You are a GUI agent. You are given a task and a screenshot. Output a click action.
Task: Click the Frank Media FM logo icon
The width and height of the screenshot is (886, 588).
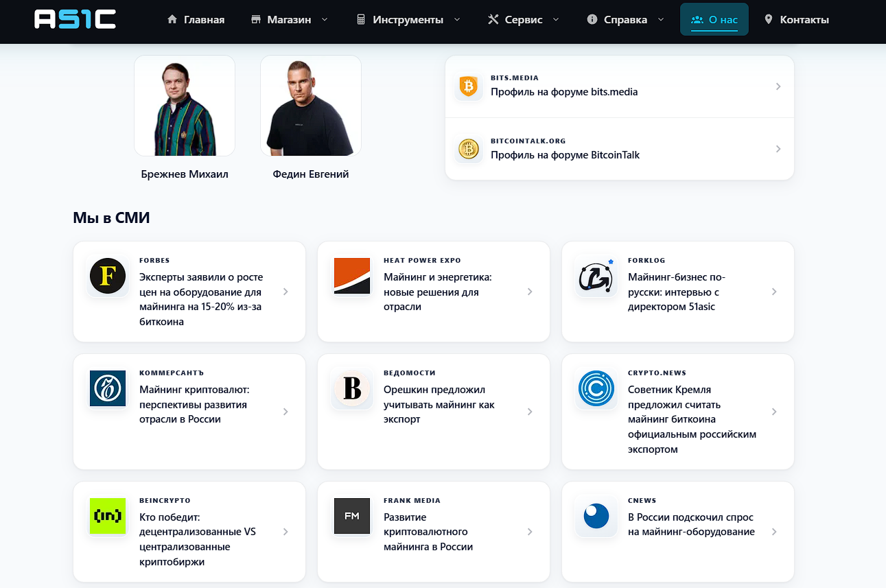pos(352,516)
